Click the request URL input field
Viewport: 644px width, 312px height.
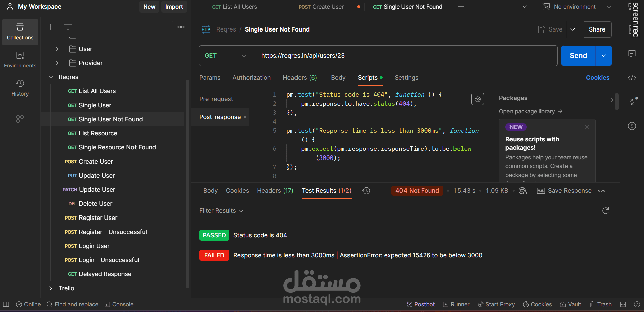tap(406, 56)
